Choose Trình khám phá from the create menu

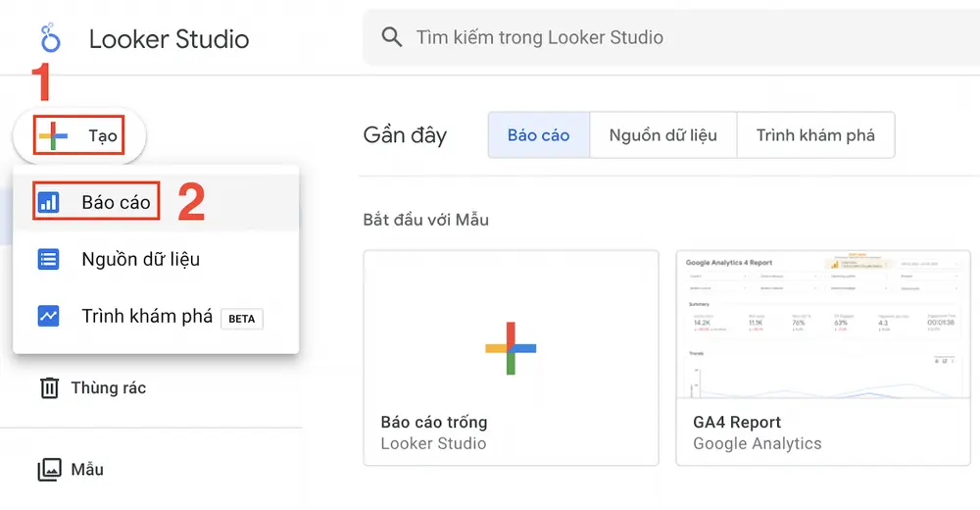point(156,316)
